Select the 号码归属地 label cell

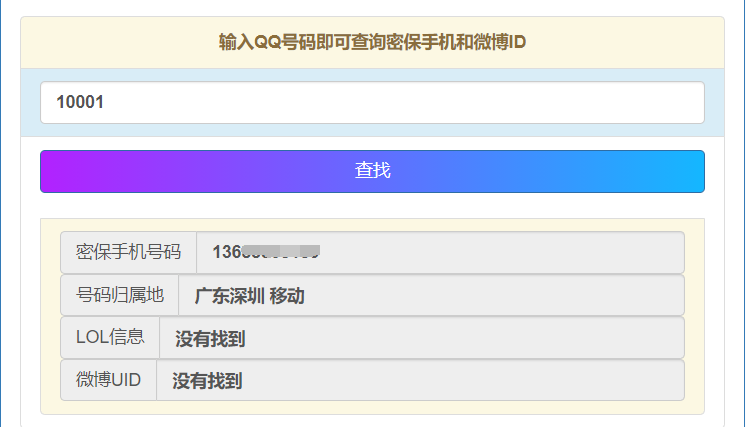coord(119,295)
